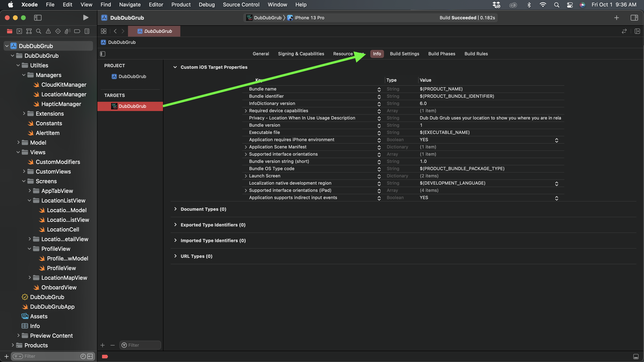Image resolution: width=644 pixels, height=362 pixels.
Task: Open Spotlight search in menu bar
Action: point(556,5)
